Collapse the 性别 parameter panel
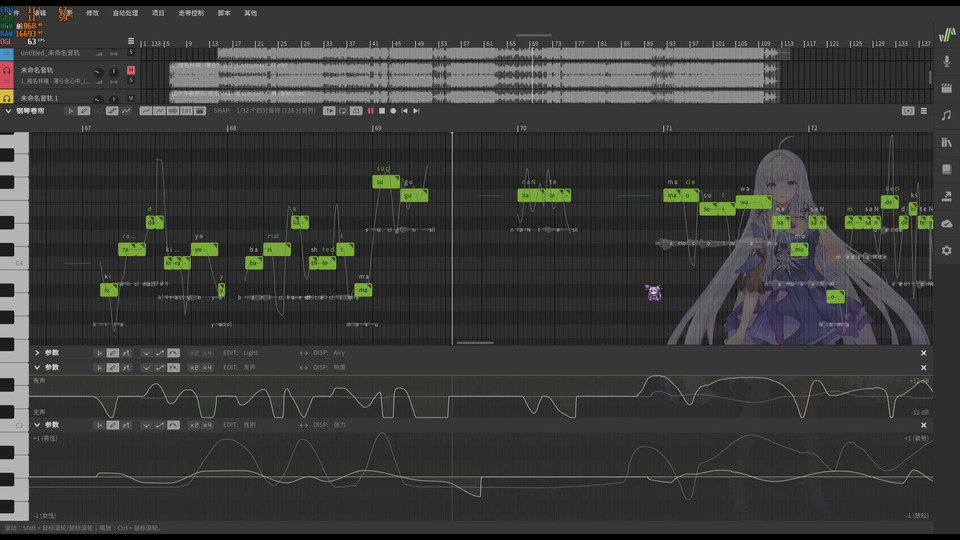 [x=37, y=425]
